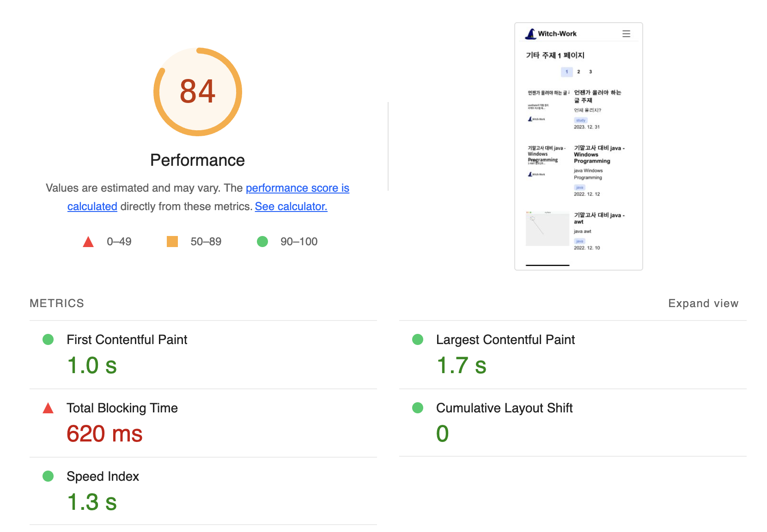Open the "performance score is calculated" link
The width and height of the screenshot is (767, 532).
pos(297,188)
